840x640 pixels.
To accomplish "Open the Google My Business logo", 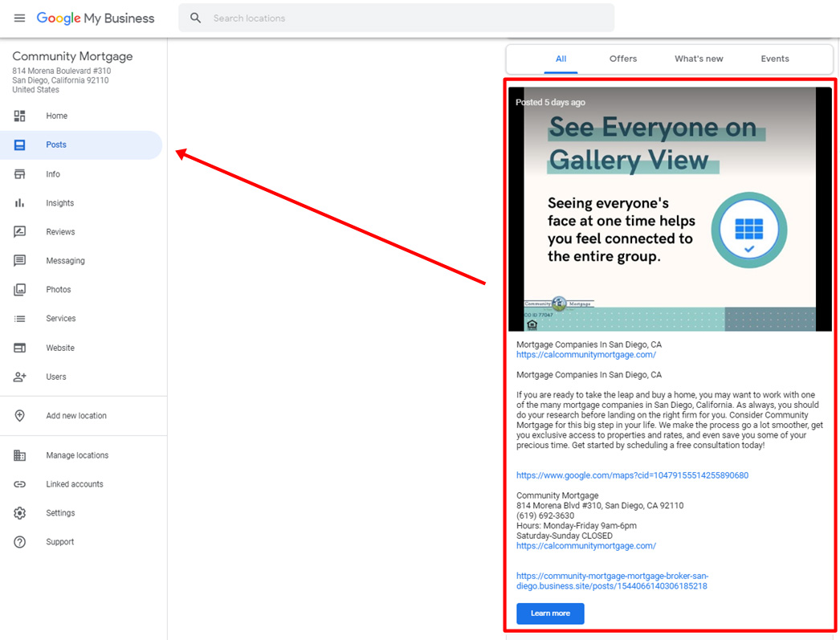I will (x=96, y=18).
